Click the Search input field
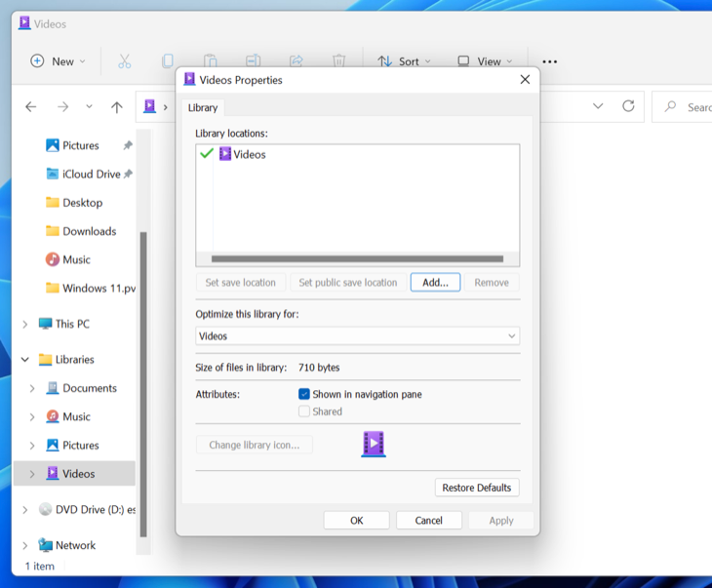Viewport: 712px width, 588px height. pyautogui.click(x=683, y=107)
